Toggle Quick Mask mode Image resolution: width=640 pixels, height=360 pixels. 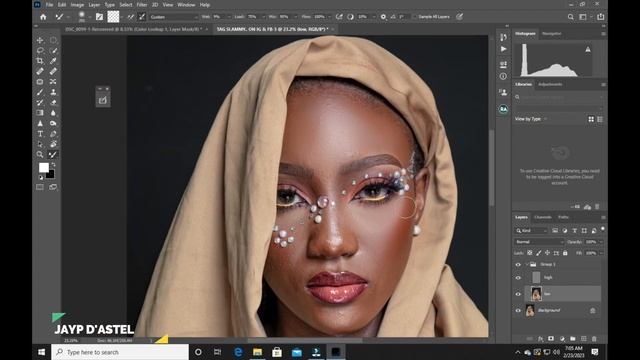40,187
